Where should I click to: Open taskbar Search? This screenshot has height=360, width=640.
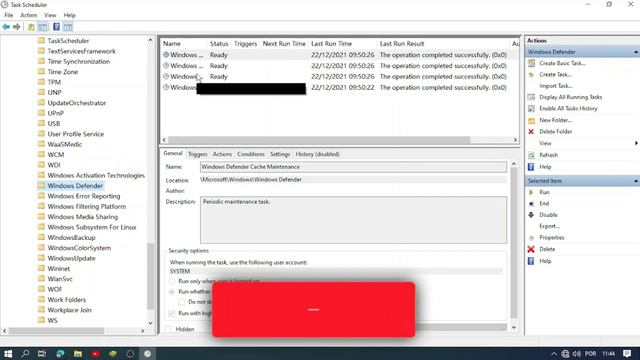pos(25,353)
